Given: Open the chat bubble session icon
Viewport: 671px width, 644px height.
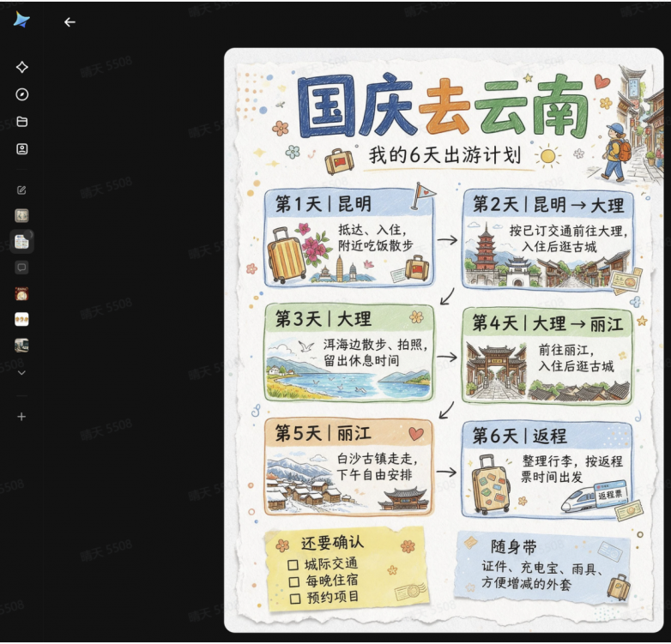Looking at the screenshot, I should tap(21, 268).
